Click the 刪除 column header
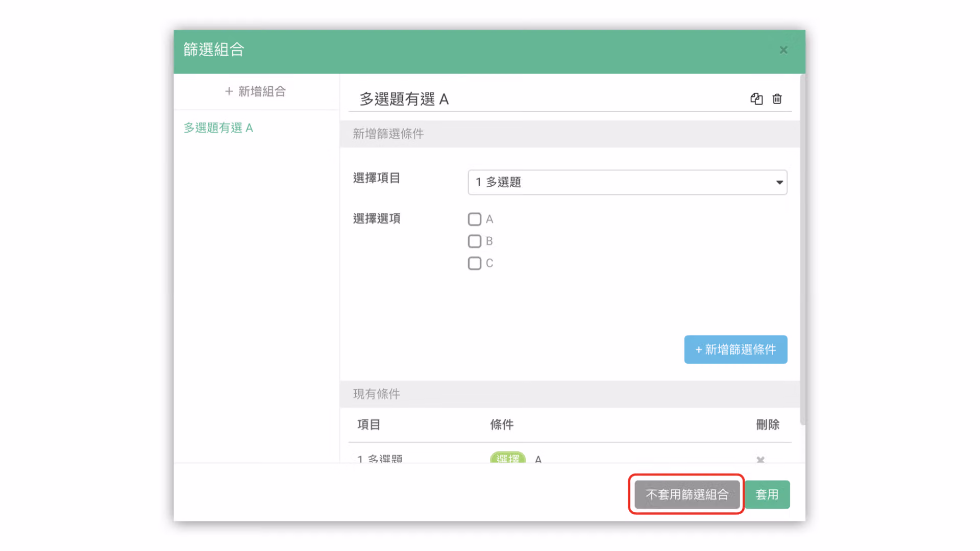This screenshot has height=551, width=980. (768, 424)
